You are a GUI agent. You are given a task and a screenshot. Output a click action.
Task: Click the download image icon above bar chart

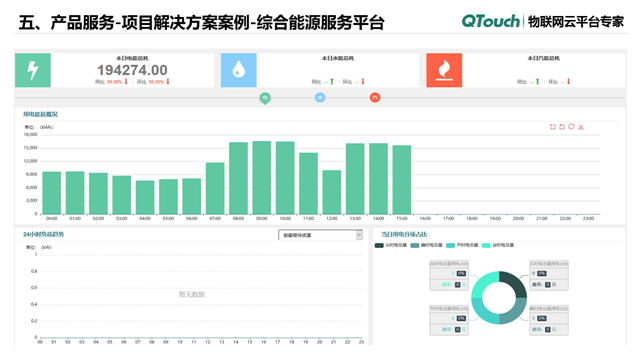coord(581,127)
